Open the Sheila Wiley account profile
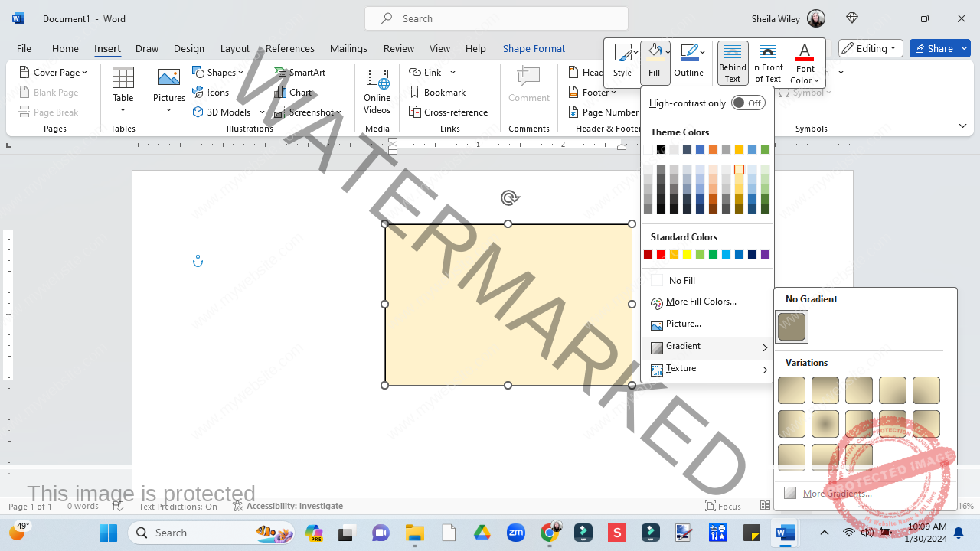Screen dimensions: 980x551 [789, 18]
